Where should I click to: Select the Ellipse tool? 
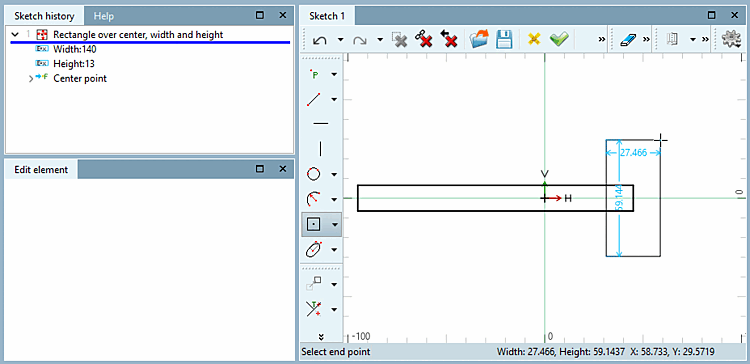pos(313,249)
